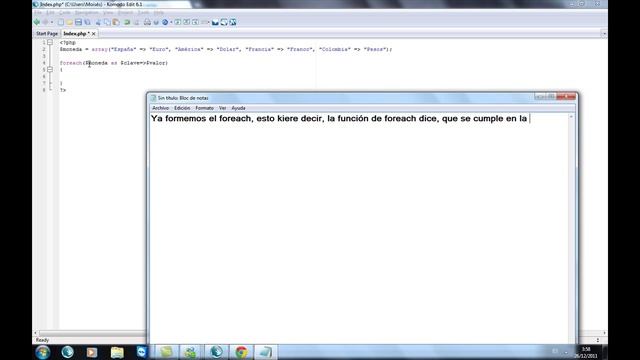
Task: Switch to Google Chrome from taskbar
Action: pos(241,352)
